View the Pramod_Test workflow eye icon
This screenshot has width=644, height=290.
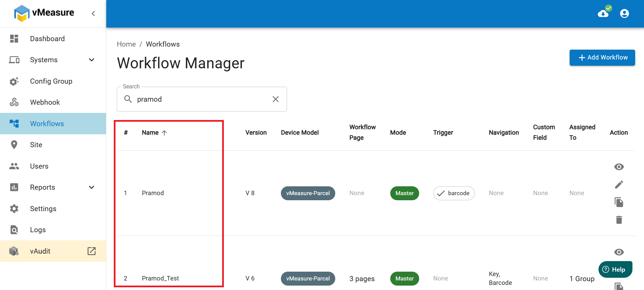(x=619, y=252)
